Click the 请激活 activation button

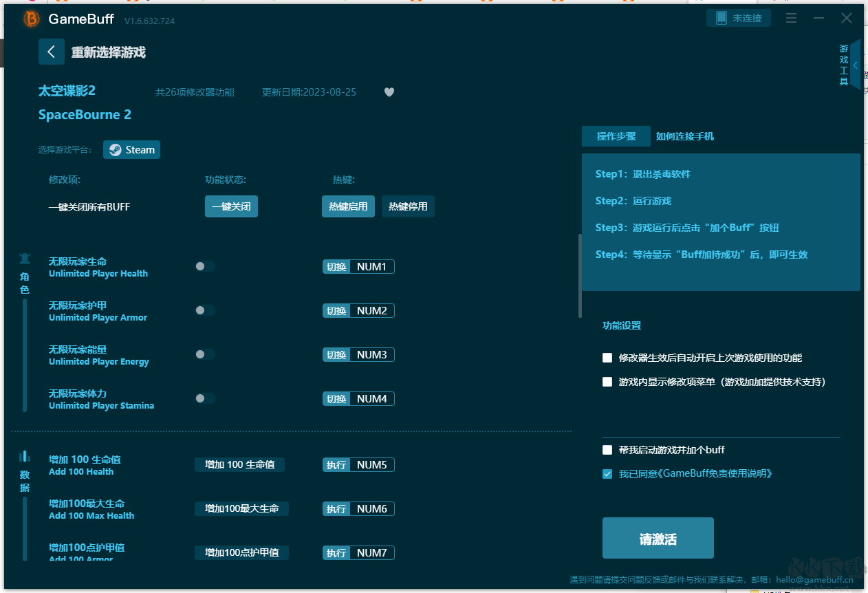click(x=658, y=538)
